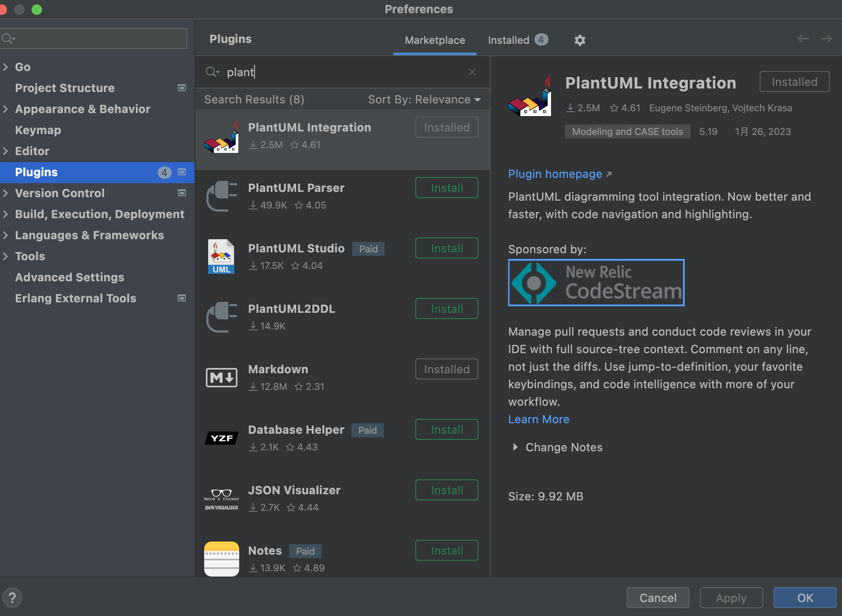Expand Languages & Frameworks settings
The height and width of the screenshot is (616, 842).
6,235
